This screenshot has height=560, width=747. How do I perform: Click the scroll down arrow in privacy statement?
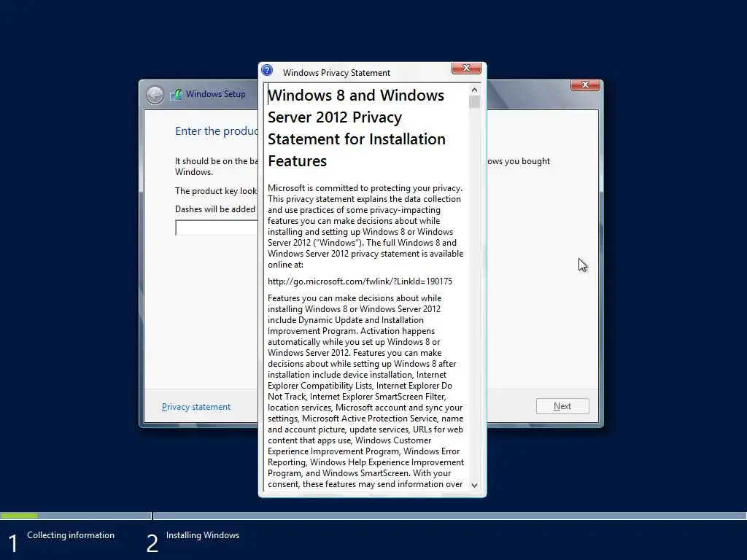pos(474,485)
